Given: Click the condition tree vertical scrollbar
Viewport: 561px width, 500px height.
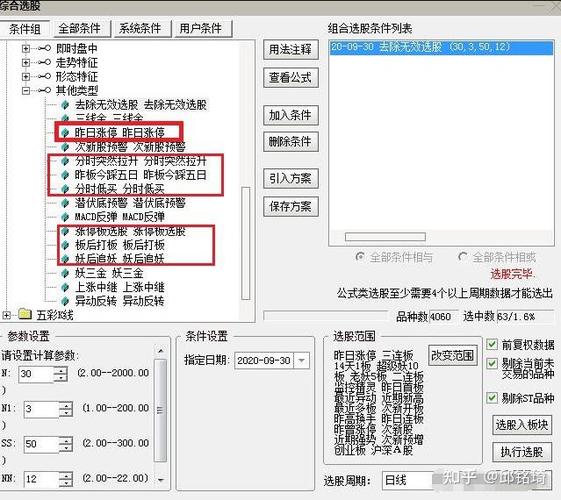Looking at the screenshot, I should 245,243.
